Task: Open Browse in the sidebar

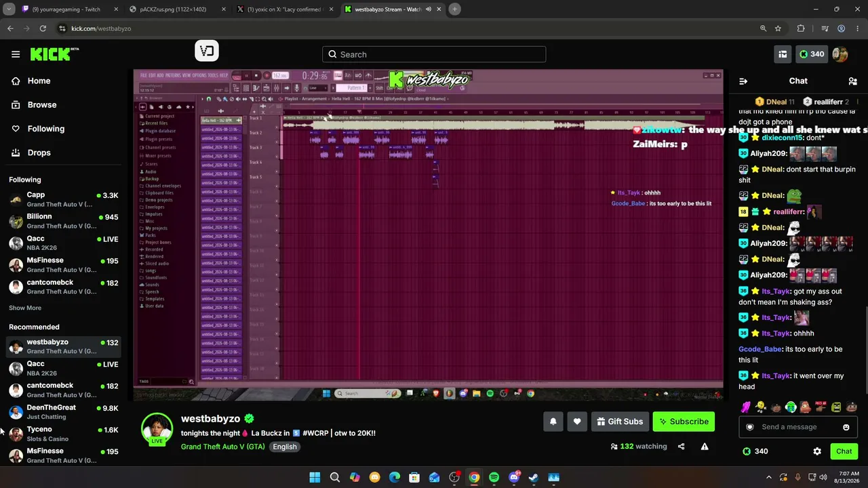Action: 41,105
